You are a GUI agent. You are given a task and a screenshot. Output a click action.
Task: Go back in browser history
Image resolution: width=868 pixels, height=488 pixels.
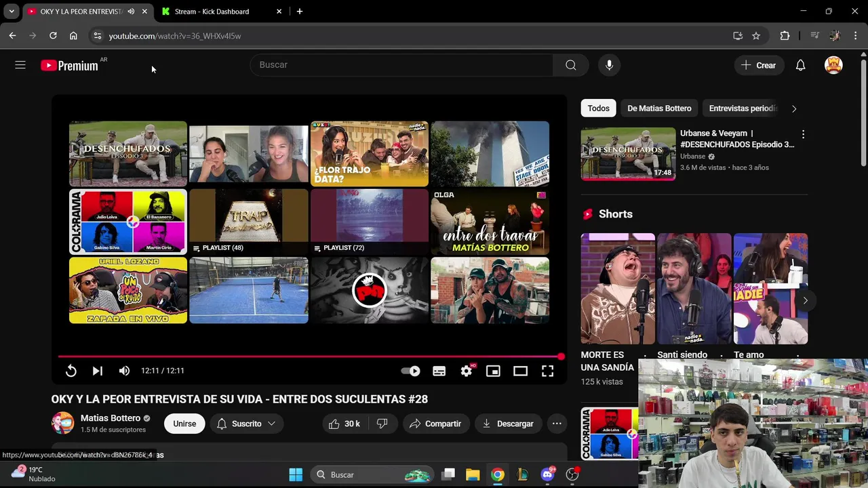(12, 36)
